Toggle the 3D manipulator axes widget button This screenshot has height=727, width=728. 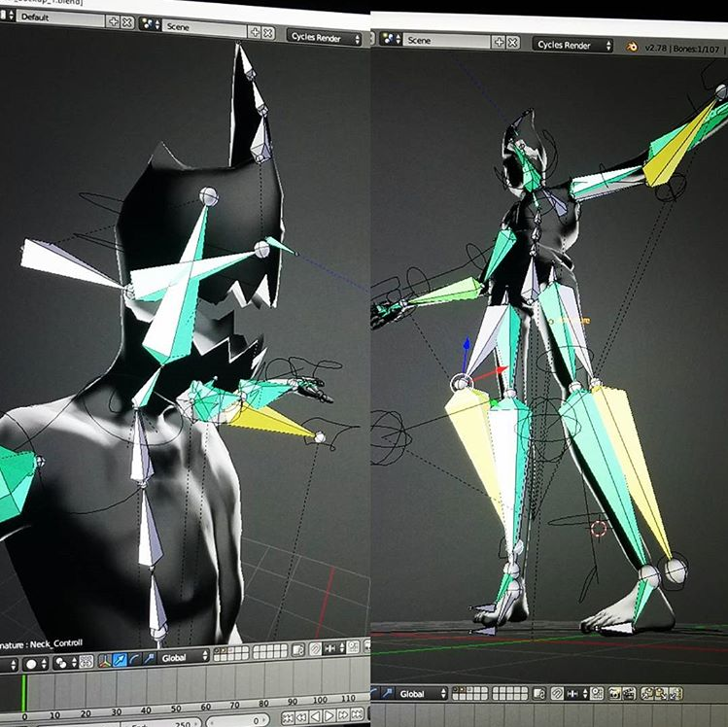(x=103, y=658)
